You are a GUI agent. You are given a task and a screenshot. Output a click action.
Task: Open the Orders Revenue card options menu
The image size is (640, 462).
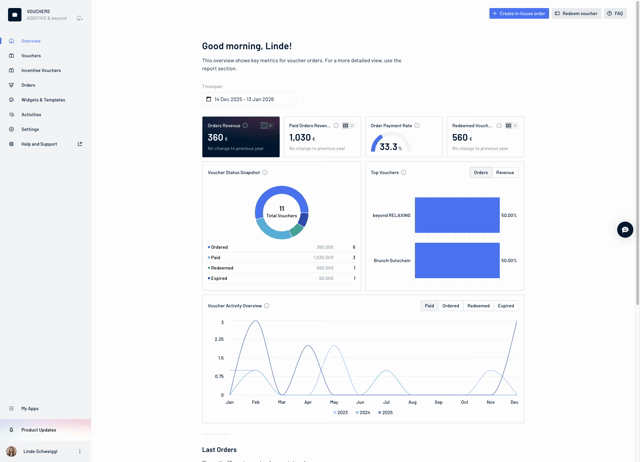pos(267,126)
